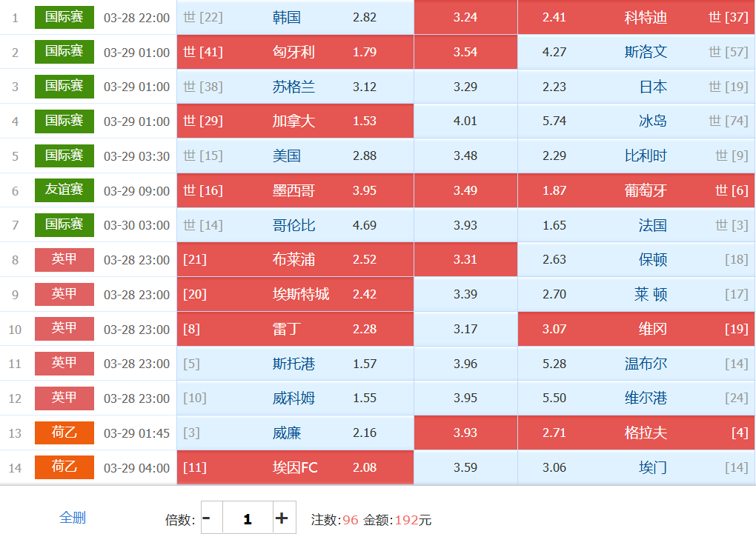Toggle draw odds 3.31 for 布莱浦 match
The width and height of the screenshot is (756, 534).
coord(465,259)
